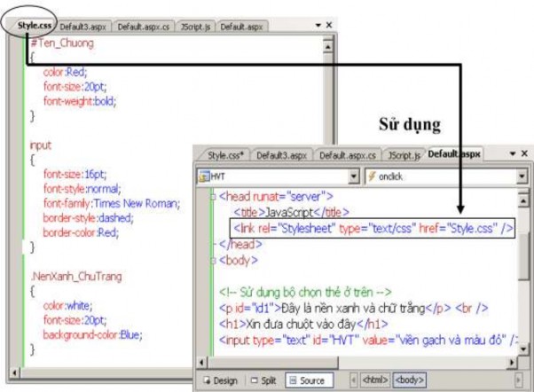Open the Default3.aspx tab in the back window
This screenshot has height=392, width=534.
(82, 27)
